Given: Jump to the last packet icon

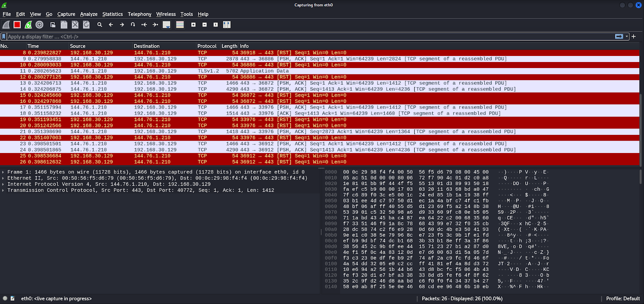Looking at the screenshot, I should tap(155, 25).
